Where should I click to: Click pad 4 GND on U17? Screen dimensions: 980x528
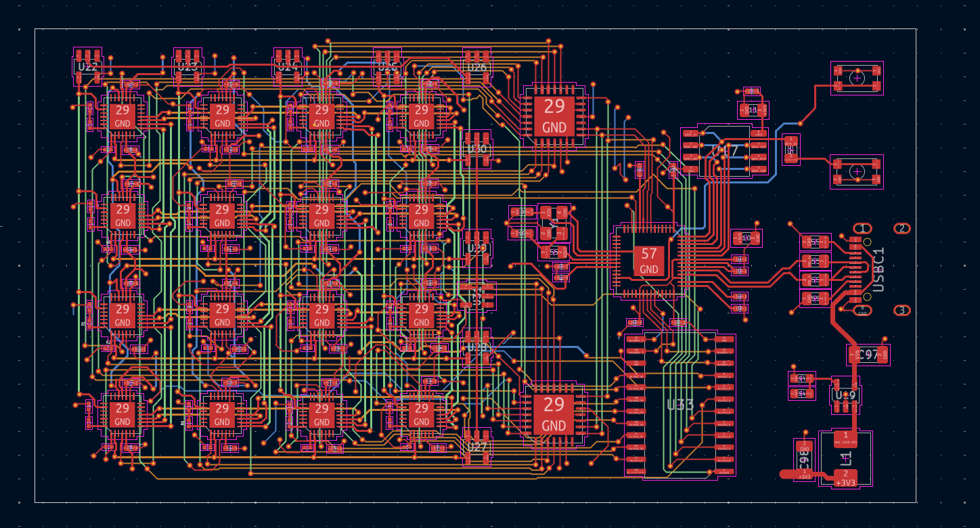(691, 169)
